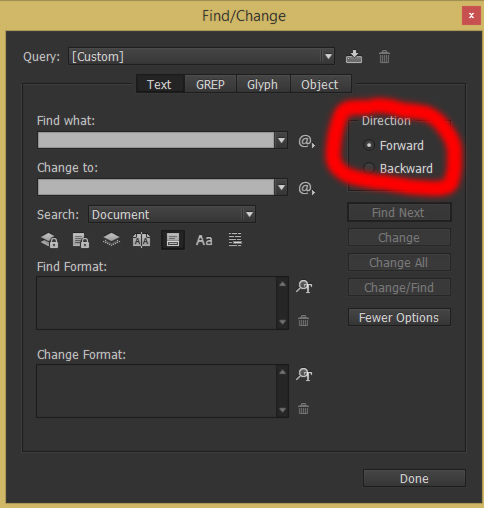Open special characters menu for Find what
This screenshot has height=508, width=484.
(306, 141)
